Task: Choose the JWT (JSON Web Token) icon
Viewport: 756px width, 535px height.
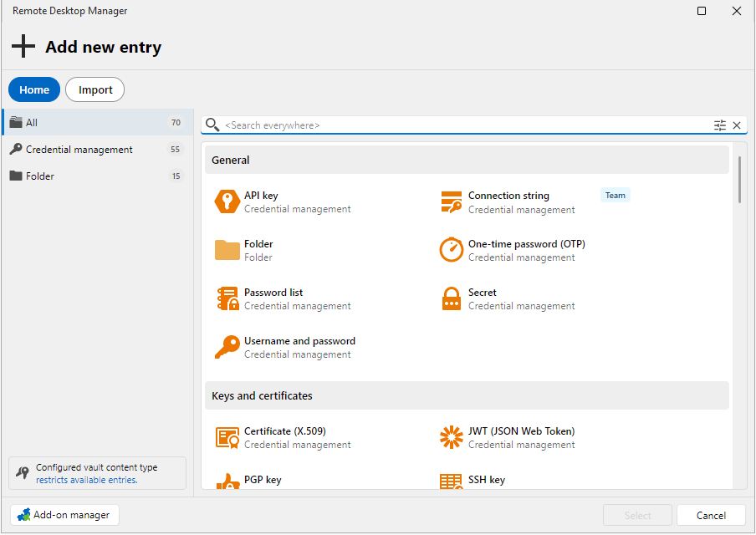Action: point(452,437)
